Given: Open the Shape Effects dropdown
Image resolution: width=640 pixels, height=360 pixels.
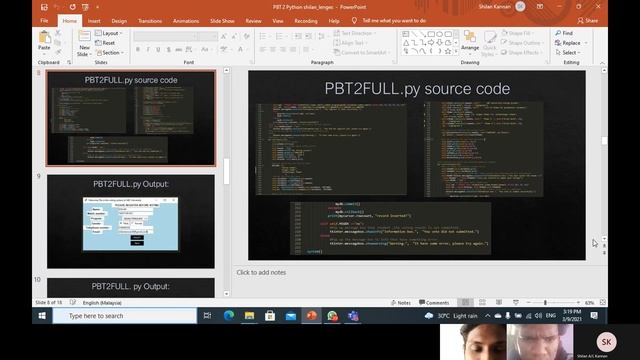Looking at the screenshot, I should pos(522,53).
